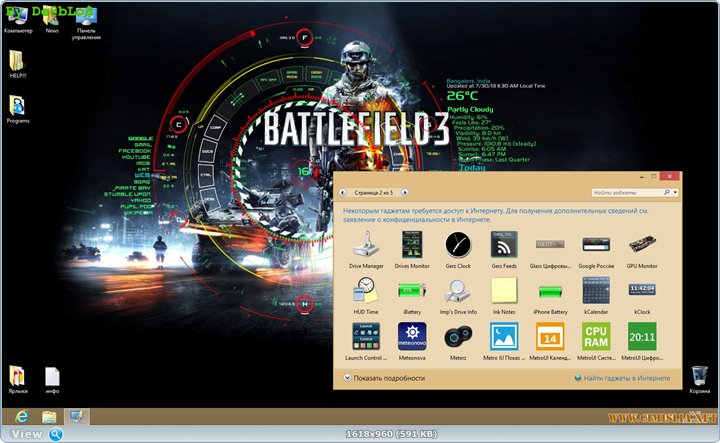Click the Launch Control gadget icon
This screenshot has height=443, width=720.
pyautogui.click(x=365, y=337)
